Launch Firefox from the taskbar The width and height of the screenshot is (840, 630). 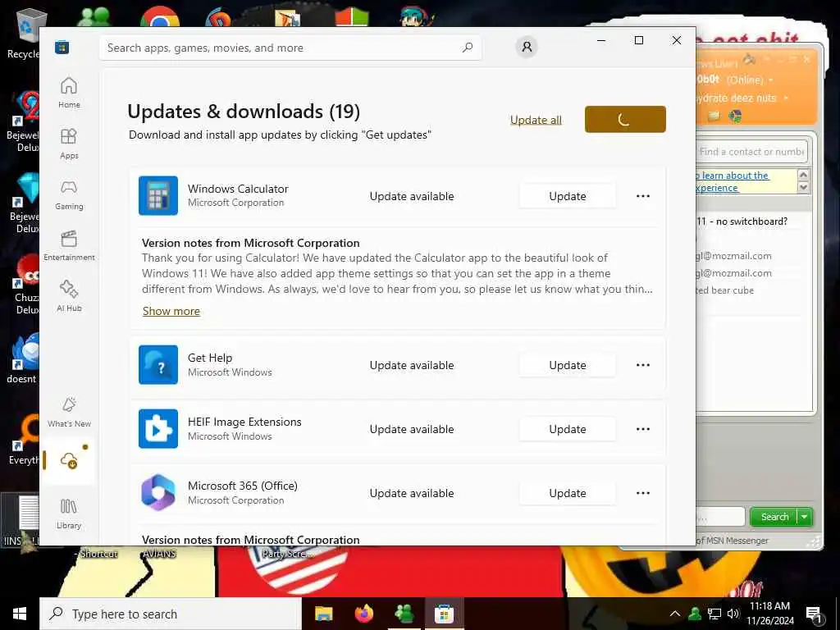364,614
